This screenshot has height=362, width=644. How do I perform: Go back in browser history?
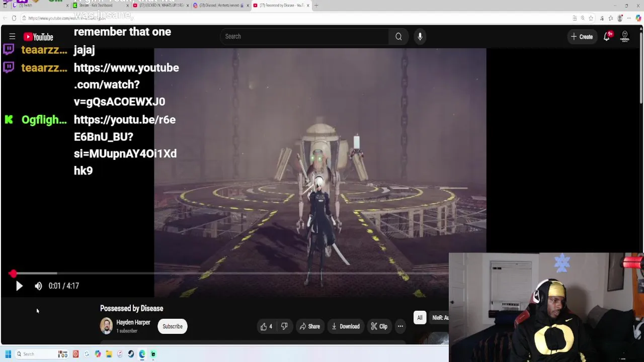tap(5, 18)
